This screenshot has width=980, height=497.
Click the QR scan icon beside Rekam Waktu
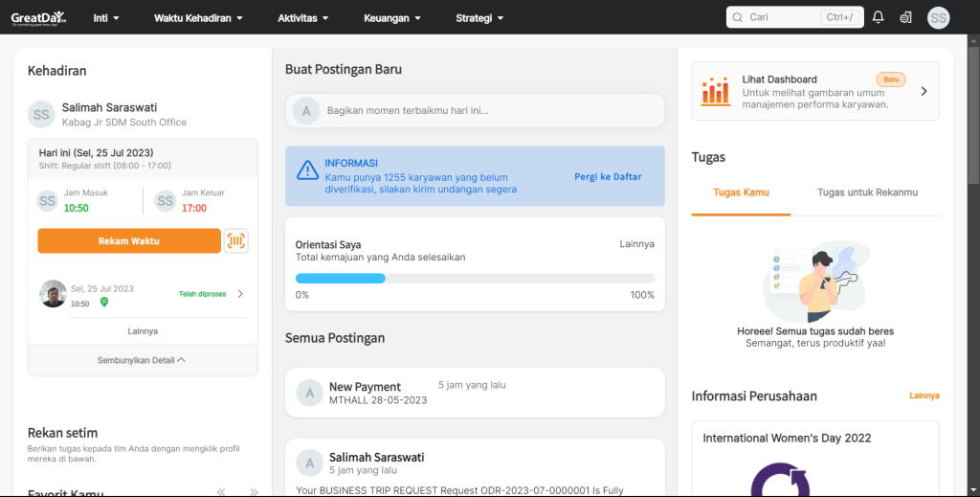[235, 241]
